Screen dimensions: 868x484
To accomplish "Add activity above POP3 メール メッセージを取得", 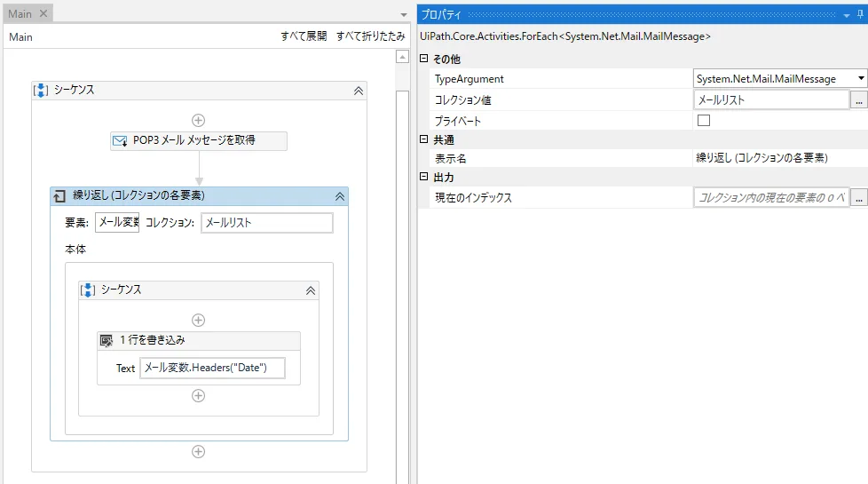I will [x=198, y=120].
